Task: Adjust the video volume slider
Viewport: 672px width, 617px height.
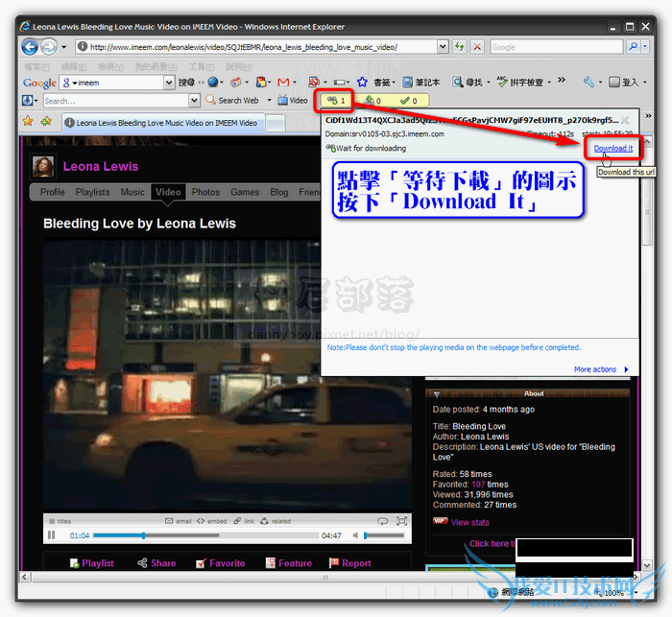Action: tap(384, 535)
